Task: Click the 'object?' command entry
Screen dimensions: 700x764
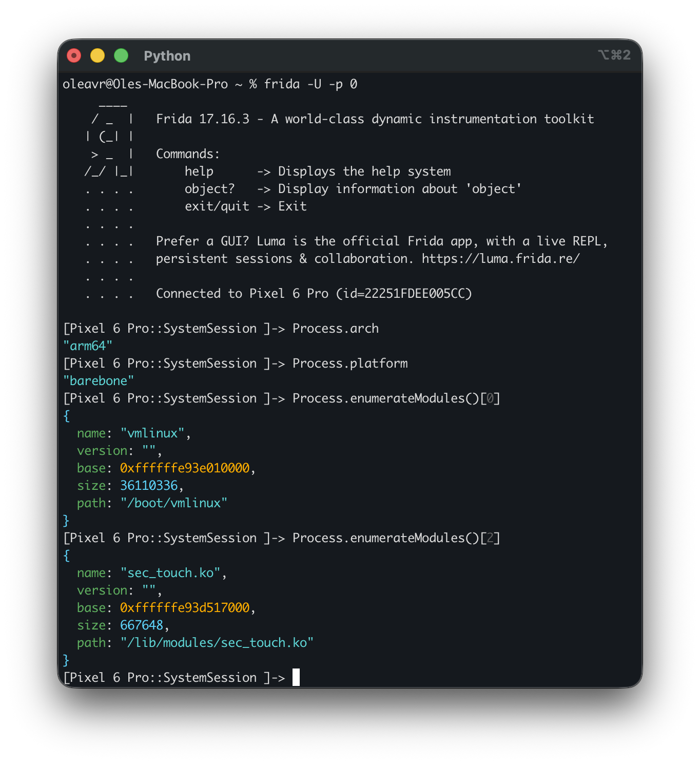Action: pos(210,189)
